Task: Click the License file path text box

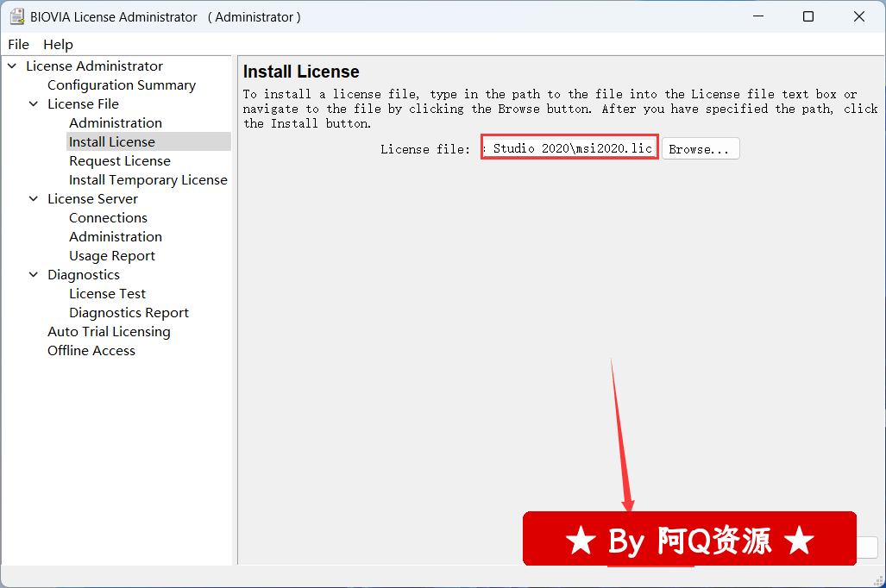Action: (569, 148)
